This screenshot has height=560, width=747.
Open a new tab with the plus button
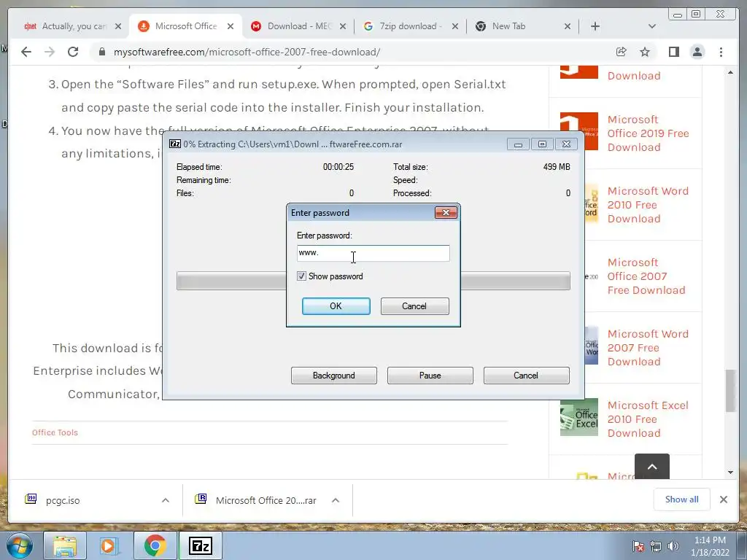coord(595,26)
